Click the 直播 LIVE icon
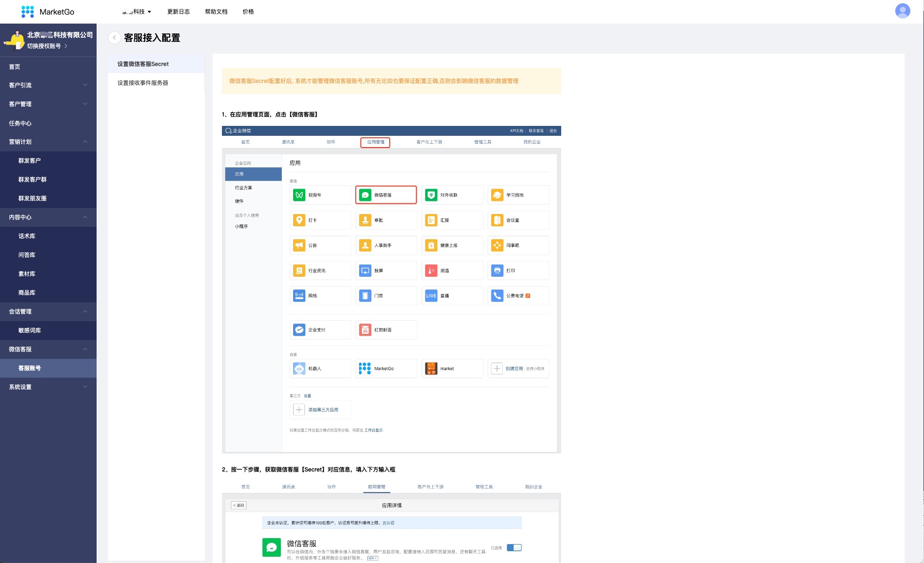 click(431, 296)
